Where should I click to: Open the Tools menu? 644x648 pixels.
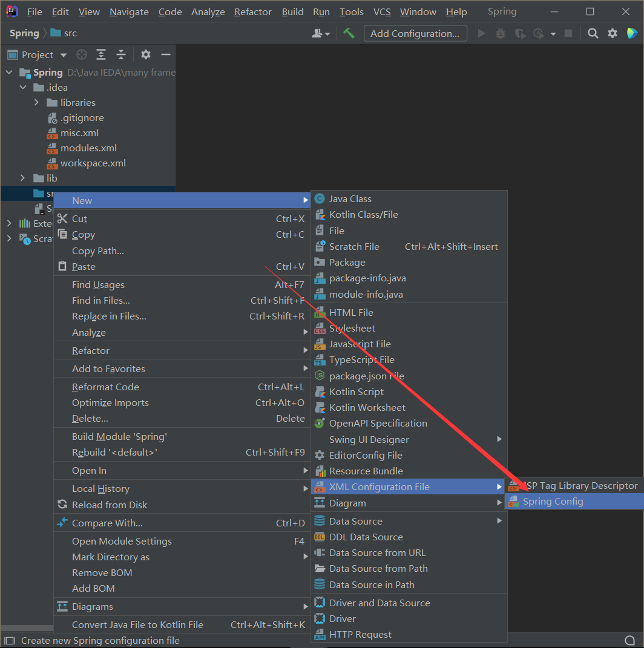pos(351,12)
